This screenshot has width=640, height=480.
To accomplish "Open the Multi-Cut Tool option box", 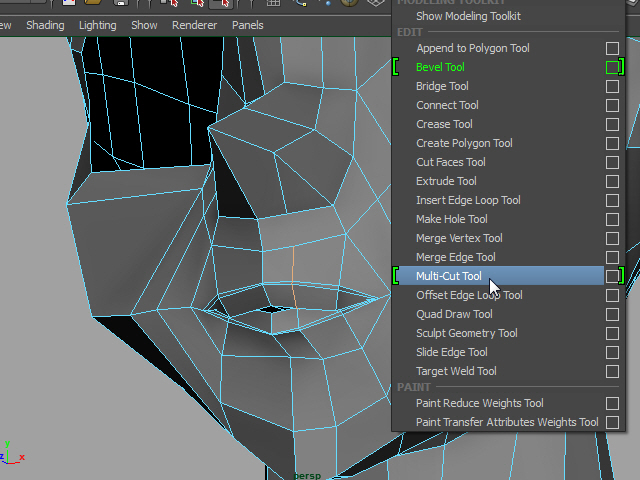I will (x=612, y=276).
